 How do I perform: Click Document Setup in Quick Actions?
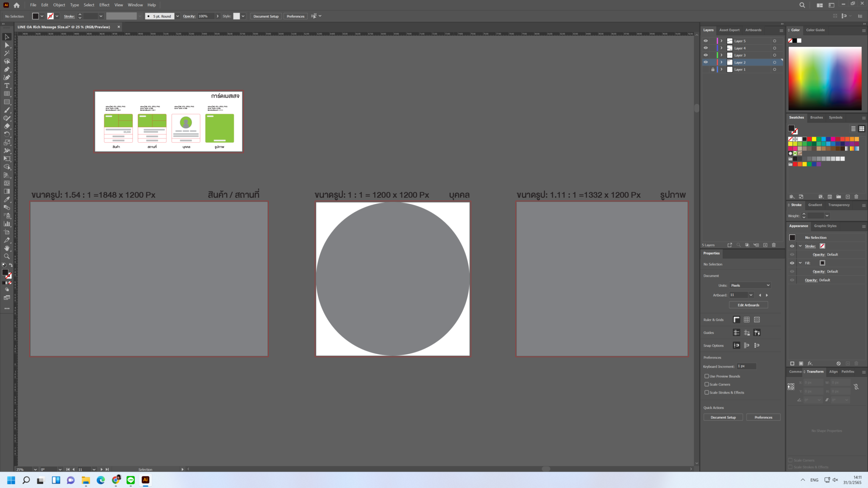(723, 417)
